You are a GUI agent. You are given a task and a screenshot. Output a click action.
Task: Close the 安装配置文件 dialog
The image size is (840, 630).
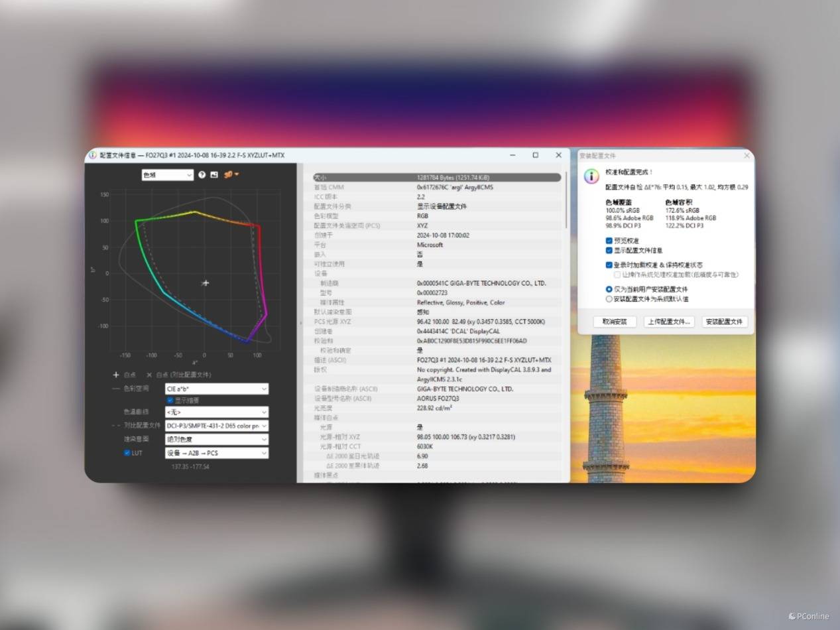click(747, 156)
